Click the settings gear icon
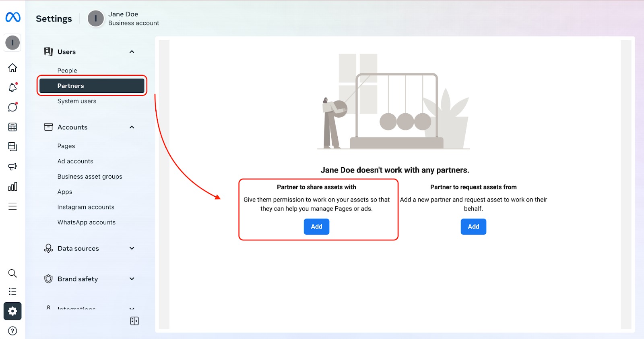Screen dimensions: 644x339 tap(12, 311)
